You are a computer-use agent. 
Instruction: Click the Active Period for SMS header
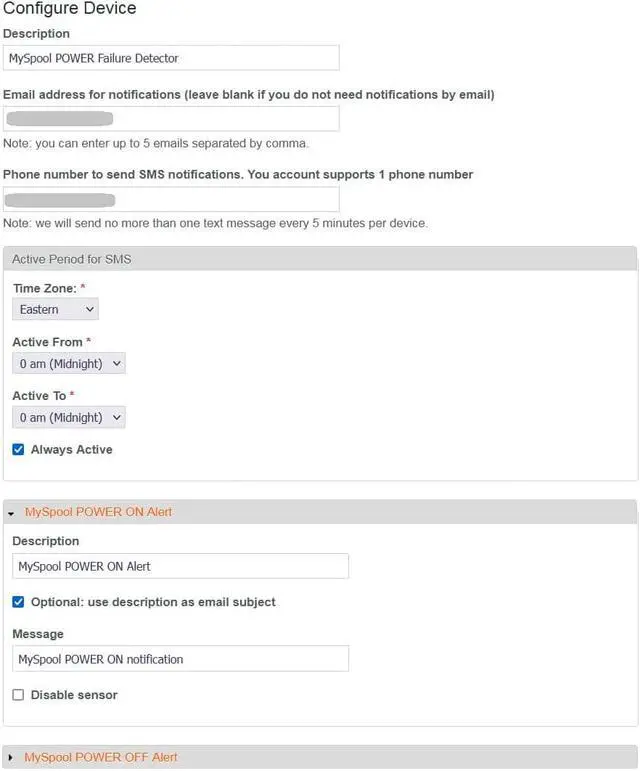tap(72, 259)
